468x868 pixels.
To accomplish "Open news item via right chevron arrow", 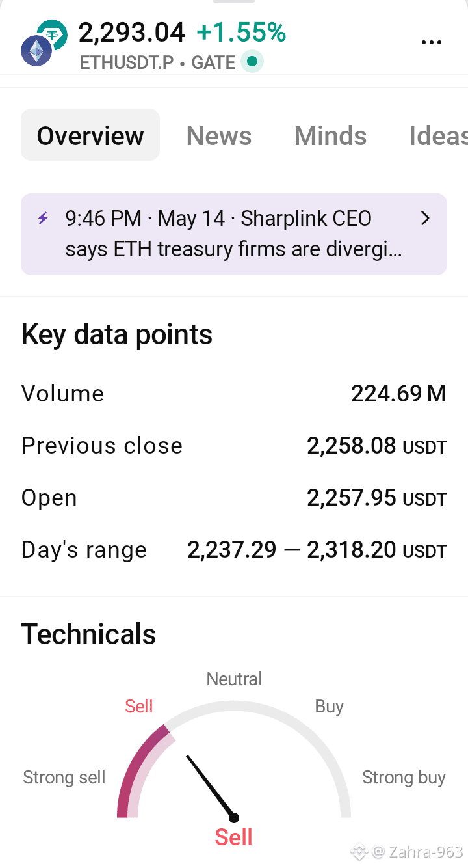I will tap(426, 219).
